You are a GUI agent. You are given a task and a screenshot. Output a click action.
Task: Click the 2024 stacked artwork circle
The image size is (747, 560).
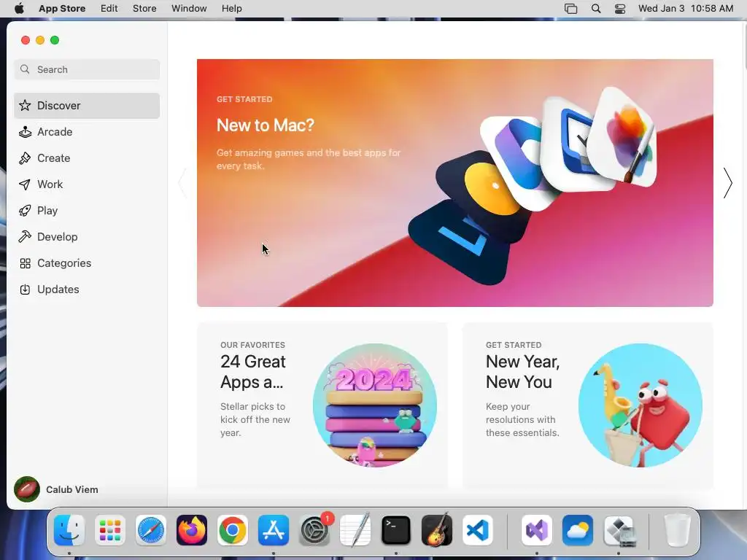click(375, 405)
